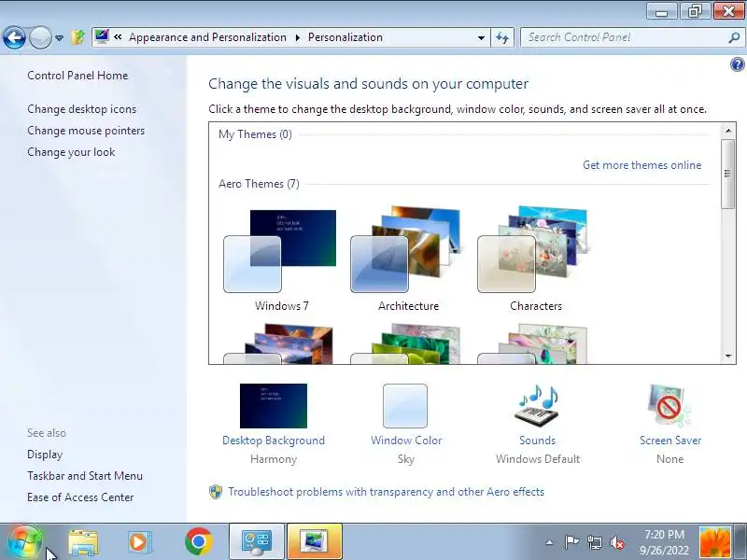Open the Windows Start button
The width and height of the screenshot is (747, 560).
[25, 542]
